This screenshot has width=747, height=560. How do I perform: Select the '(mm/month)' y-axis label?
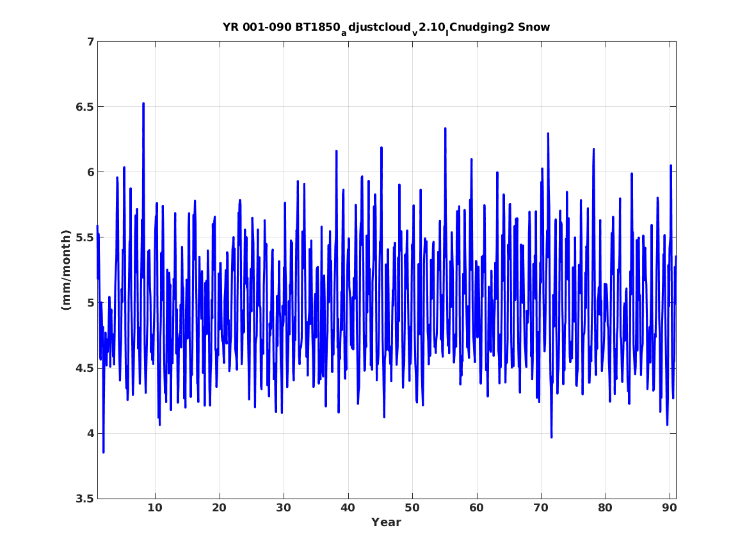pos(66,270)
